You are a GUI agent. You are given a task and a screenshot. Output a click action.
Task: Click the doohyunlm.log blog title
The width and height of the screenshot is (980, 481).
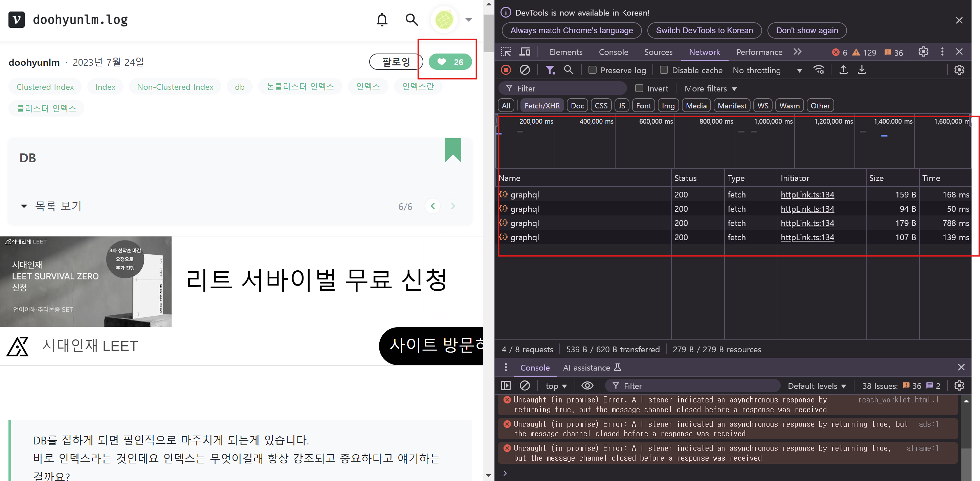(x=80, y=19)
